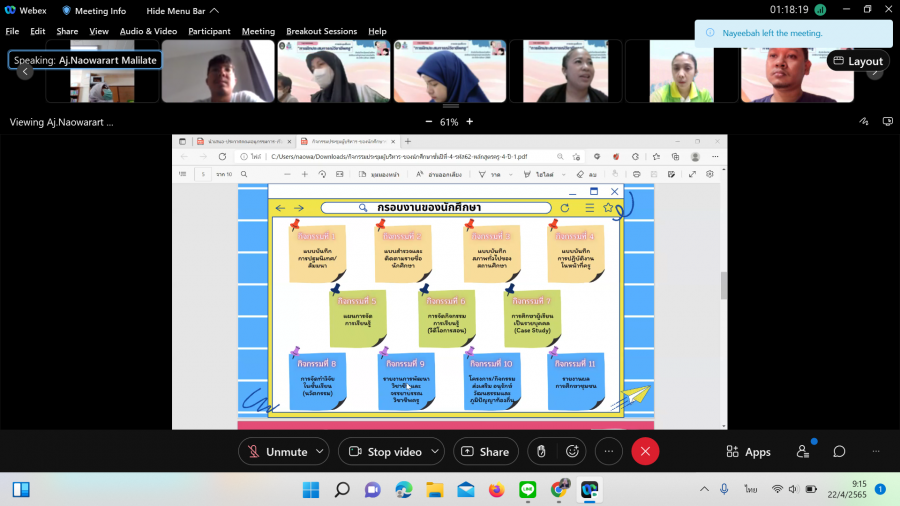
Task: Open the Breakout Sessions menu
Action: point(321,31)
